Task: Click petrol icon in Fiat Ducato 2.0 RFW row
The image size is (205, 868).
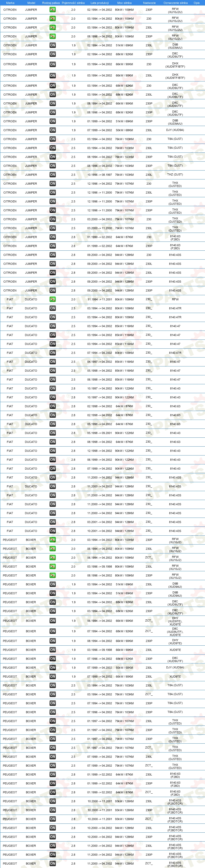Action: point(53,299)
